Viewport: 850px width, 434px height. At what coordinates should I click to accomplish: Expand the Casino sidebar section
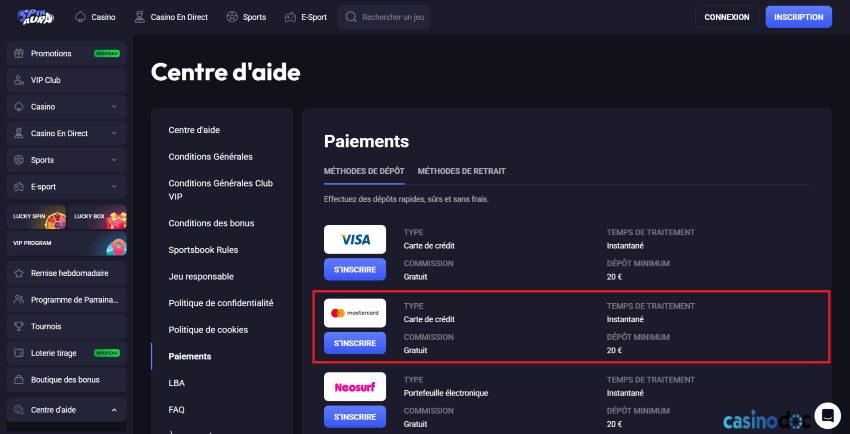(x=67, y=107)
